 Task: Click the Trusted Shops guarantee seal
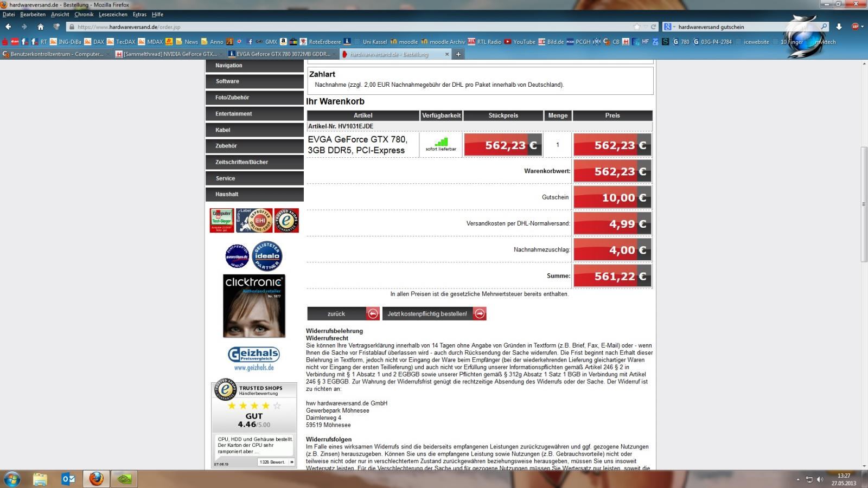point(286,221)
